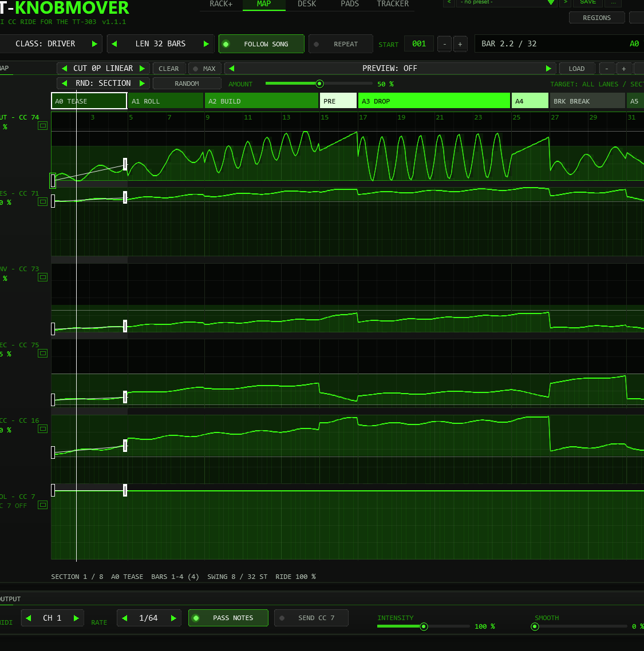Switch to the TRACKER tab
The height and width of the screenshot is (651, 644).
[x=393, y=4]
